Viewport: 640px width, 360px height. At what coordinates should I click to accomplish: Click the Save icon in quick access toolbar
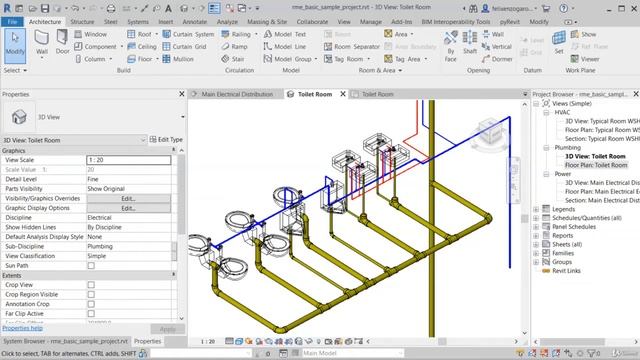[x=45, y=8]
